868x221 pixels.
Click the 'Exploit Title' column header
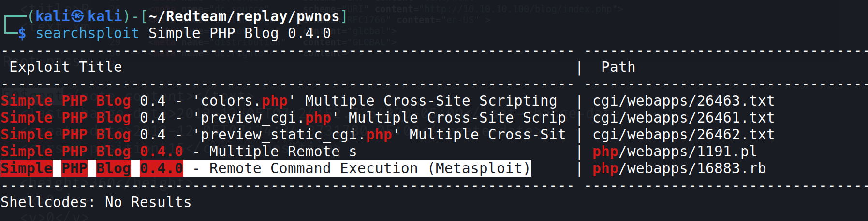[66, 67]
